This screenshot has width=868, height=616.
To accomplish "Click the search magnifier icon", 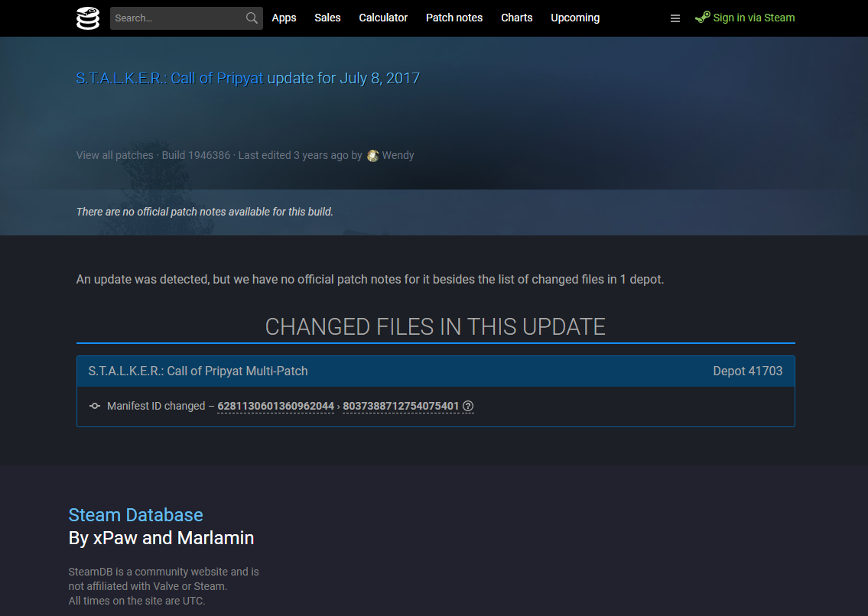I will (252, 18).
